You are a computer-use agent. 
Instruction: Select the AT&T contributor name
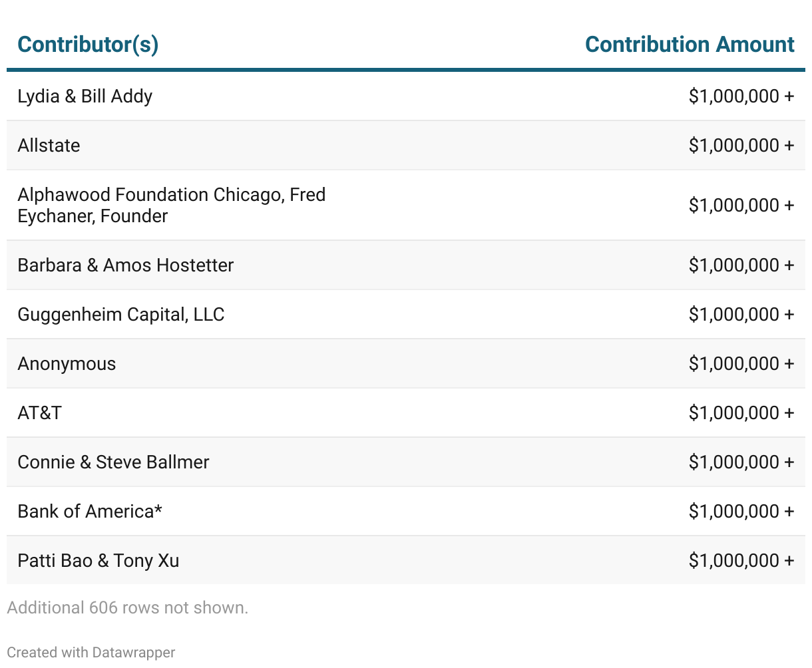point(40,413)
